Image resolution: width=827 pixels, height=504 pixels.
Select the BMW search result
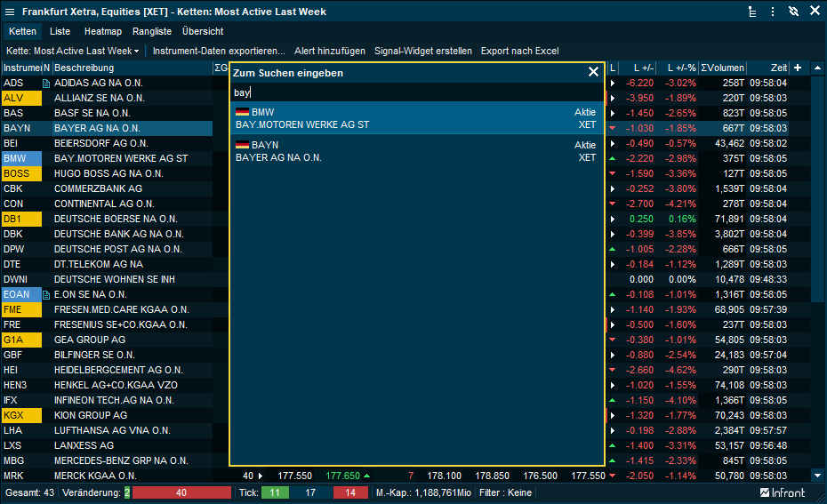[415, 118]
